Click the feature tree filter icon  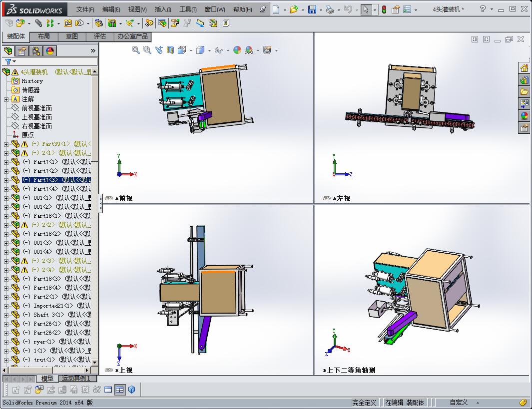pos(8,61)
